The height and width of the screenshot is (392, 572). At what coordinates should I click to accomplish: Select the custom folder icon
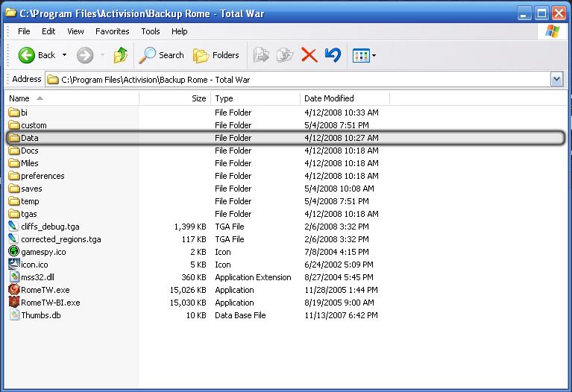14,125
